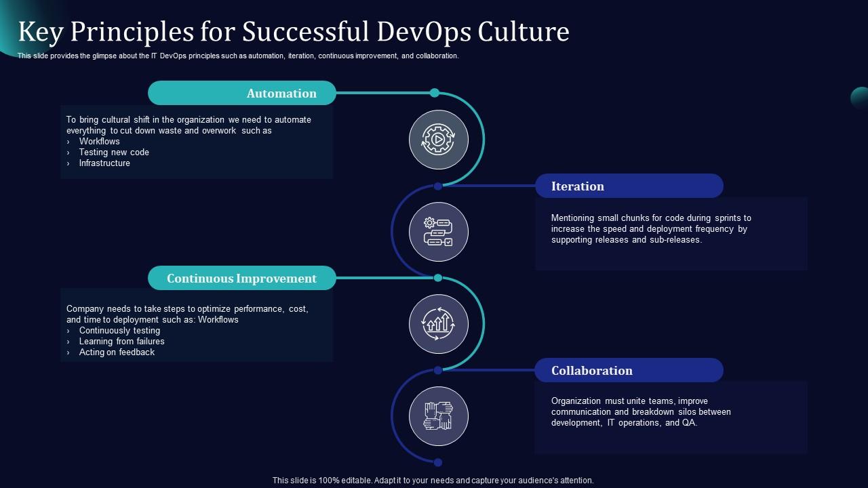
Task: Select the Continuous Improvement rising arrows icon
Action: tap(438, 324)
